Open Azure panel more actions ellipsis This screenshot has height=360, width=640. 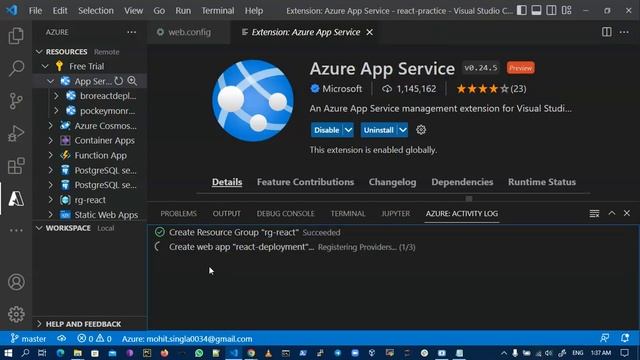click(x=131, y=32)
